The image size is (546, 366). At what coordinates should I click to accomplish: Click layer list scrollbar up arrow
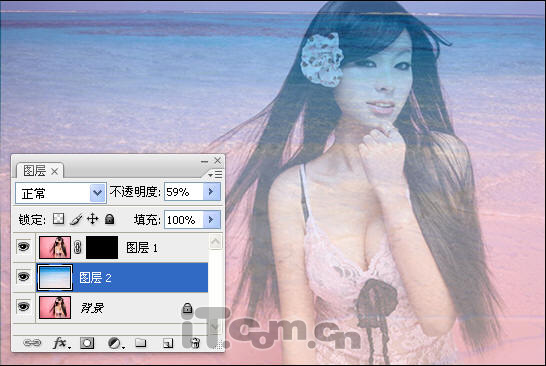click(216, 242)
